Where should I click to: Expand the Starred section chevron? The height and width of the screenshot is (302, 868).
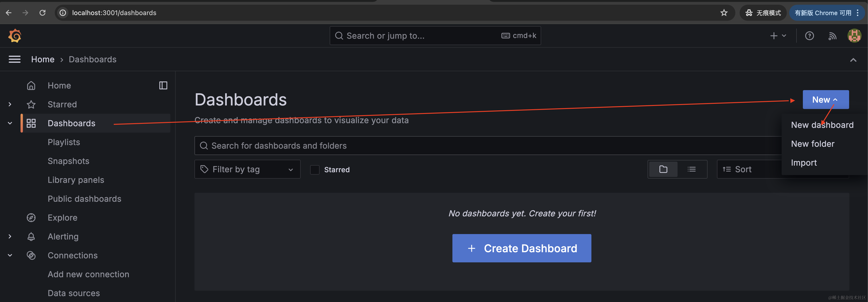10,105
